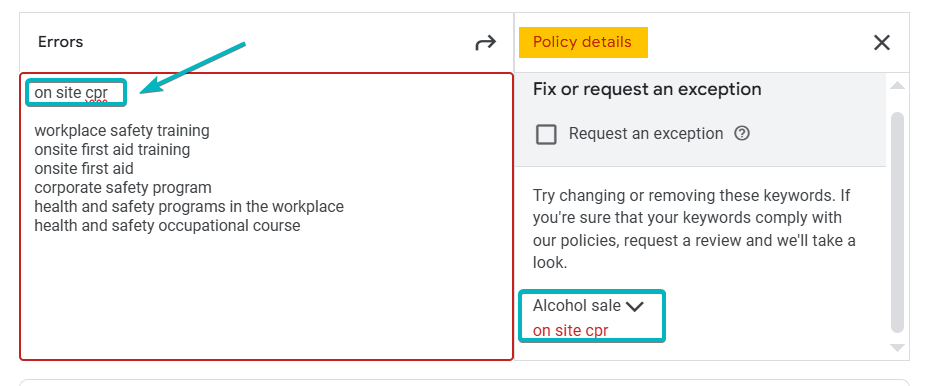Viewport: 928px width, 386px height.
Task: Click the 'on site cpr' keyword line in editor
Action: tap(71, 93)
